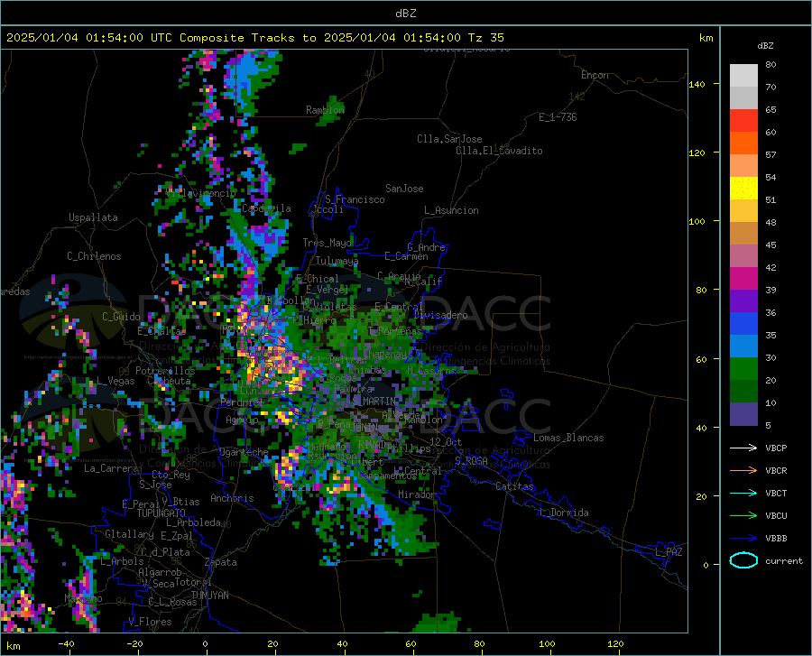Click the blue VBBB arrow icon

pos(743,538)
